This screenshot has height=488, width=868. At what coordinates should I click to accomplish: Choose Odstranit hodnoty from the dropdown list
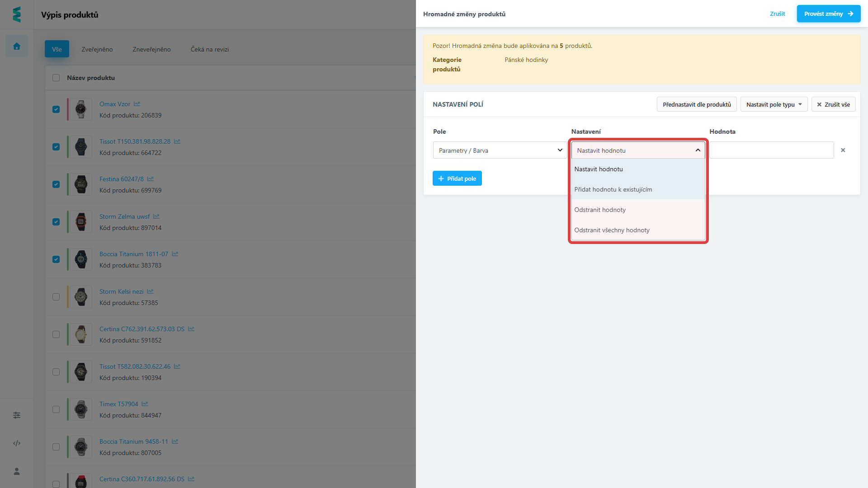point(600,210)
